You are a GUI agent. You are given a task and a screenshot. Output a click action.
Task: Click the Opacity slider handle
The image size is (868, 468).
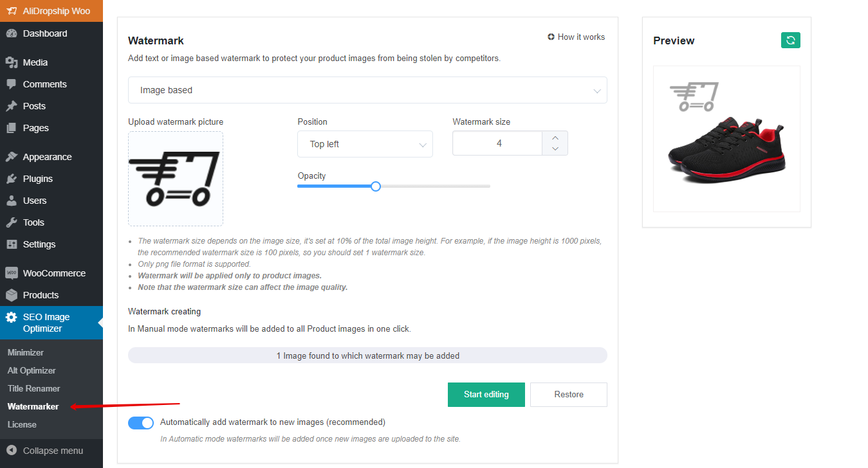coord(376,186)
